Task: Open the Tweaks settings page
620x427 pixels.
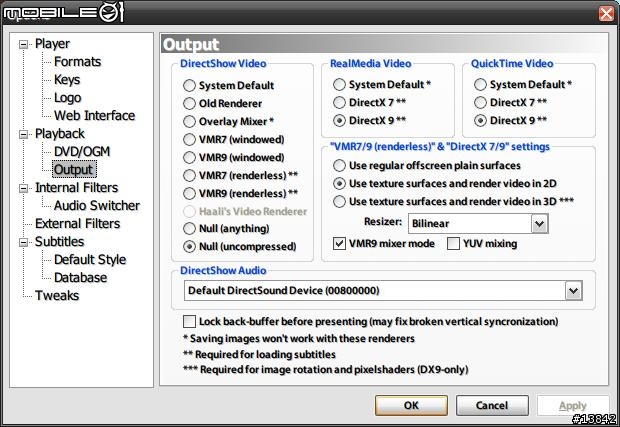Action: pos(57,295)
